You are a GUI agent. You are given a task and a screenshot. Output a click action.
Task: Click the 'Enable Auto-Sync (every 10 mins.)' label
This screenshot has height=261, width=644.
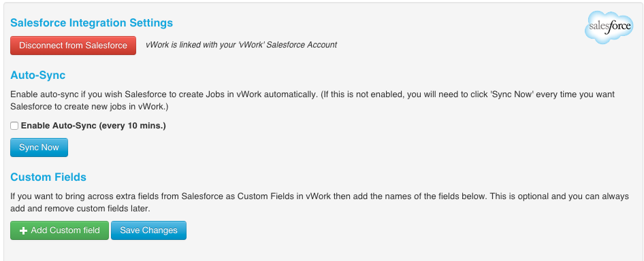pyautogui.click(x=93, y=126)
